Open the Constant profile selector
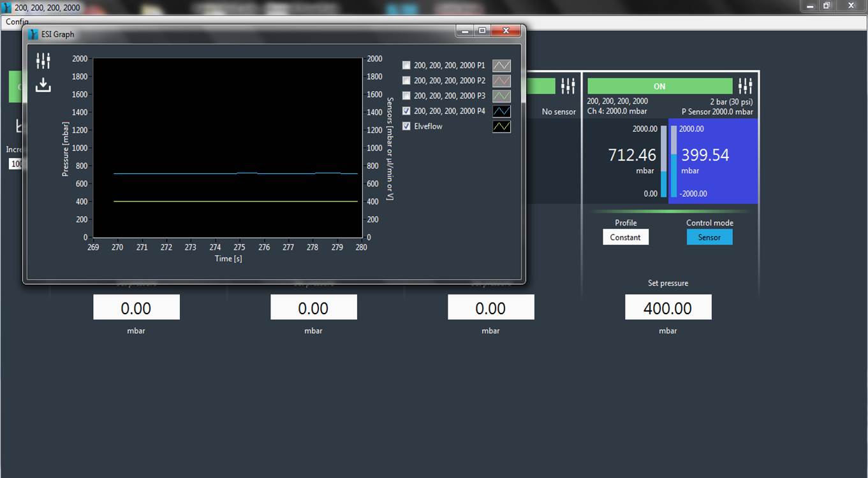 click(x=625, y=237)
